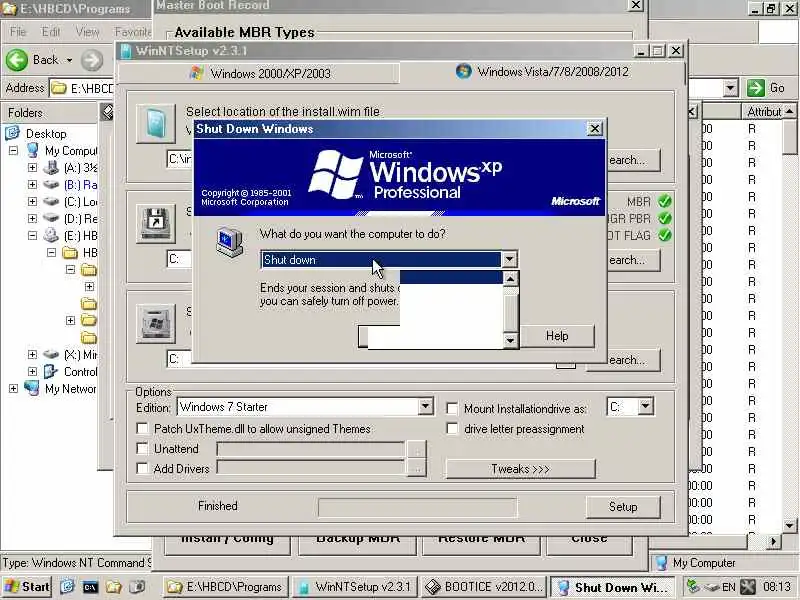Viewport: 800px width, 600px height.
Task: Toggle the Add Drivers checkbox
Action: [x=142, y=468]
